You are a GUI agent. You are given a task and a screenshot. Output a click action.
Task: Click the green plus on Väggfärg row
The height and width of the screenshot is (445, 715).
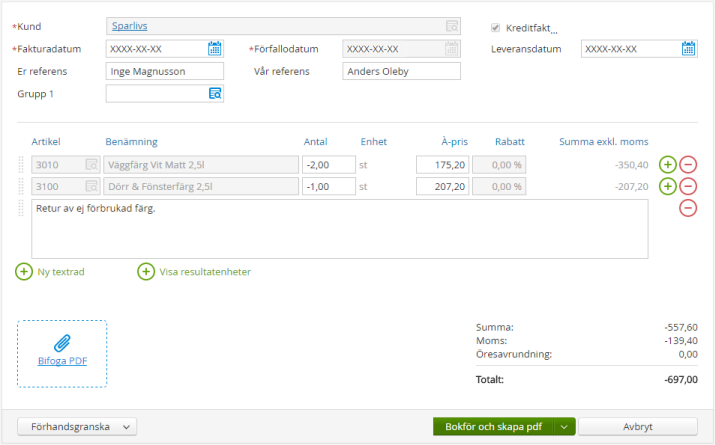(667, 165)
